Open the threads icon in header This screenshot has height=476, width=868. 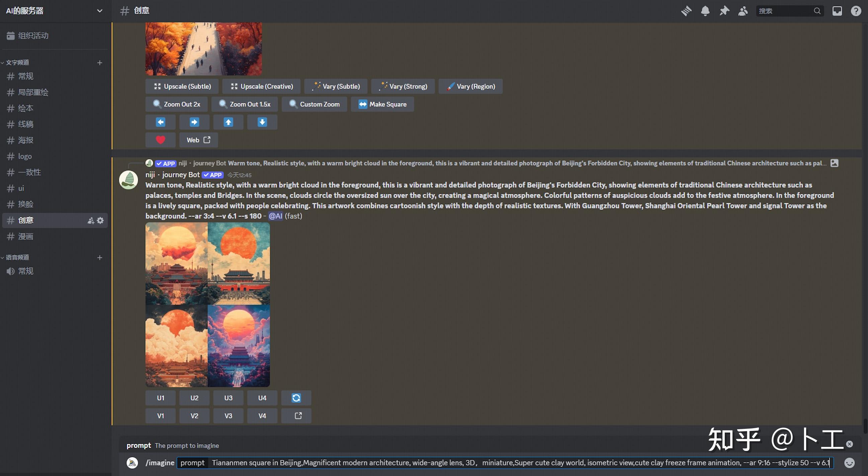point(686,11)
